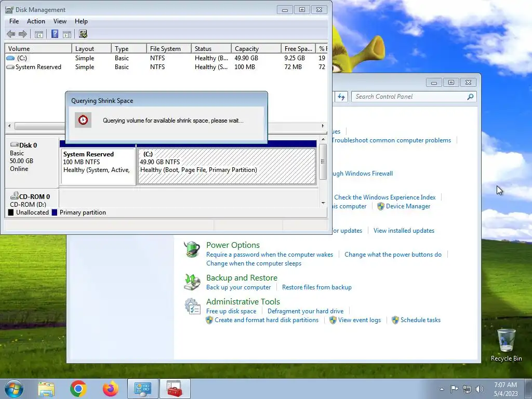Click the disk pane scroll-down arrow
Viewport: 532px width, 399px height.
click(323, 203)
